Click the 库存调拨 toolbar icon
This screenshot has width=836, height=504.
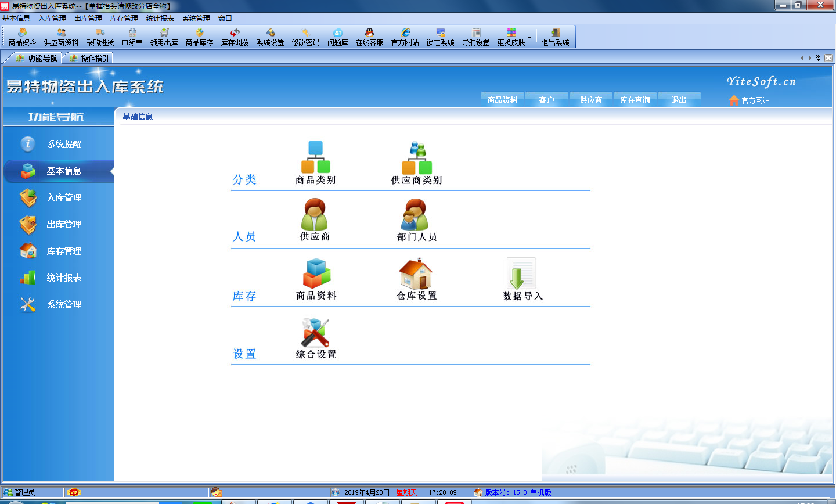coord(235,37)
